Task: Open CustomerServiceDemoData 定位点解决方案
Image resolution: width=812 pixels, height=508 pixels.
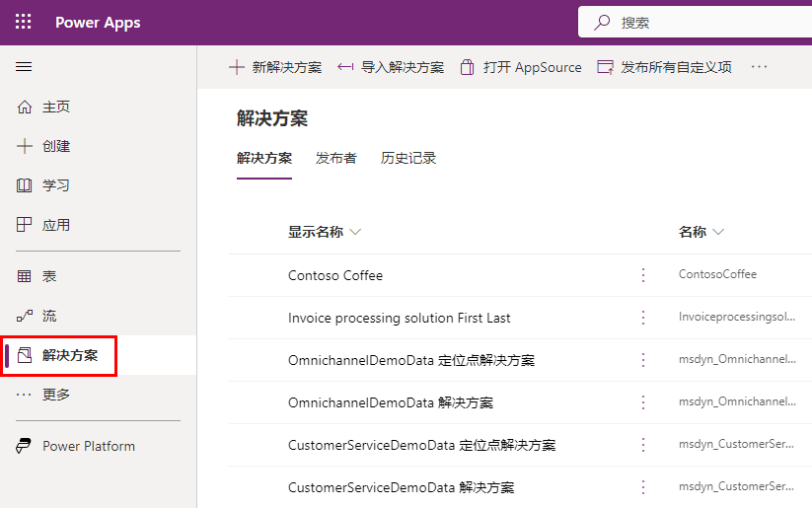Action: [x=421, y=445]
